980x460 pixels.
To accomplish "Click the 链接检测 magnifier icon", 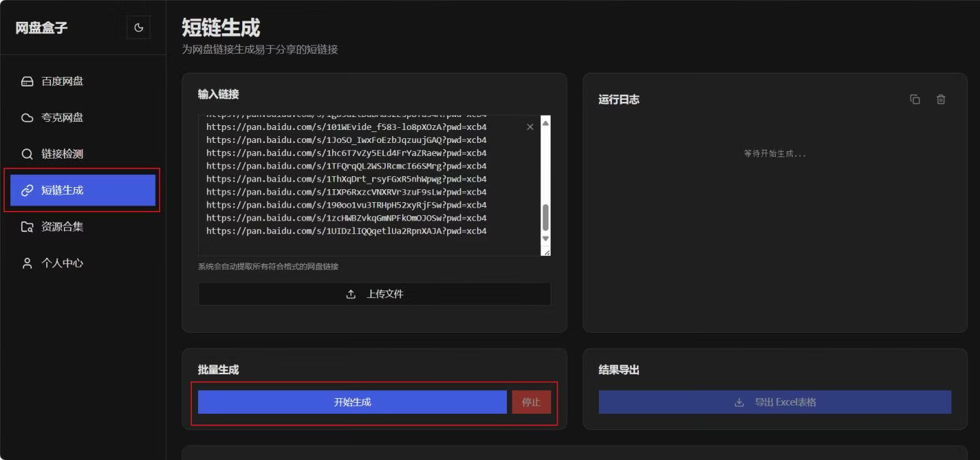I will pyautogui.click(x=27, y=154).
